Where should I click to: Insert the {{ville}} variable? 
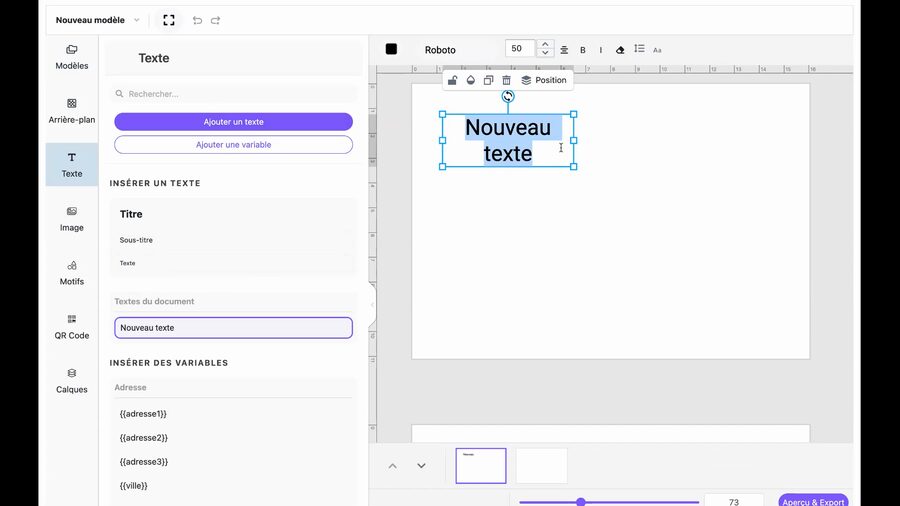pos(134,486)
